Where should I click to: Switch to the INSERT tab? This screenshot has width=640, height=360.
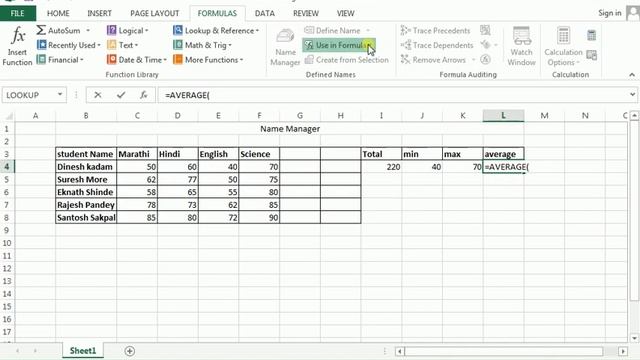(99, 13)
